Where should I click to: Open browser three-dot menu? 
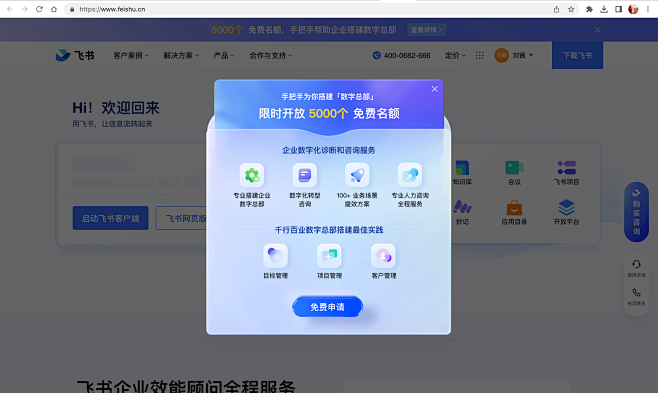point(648,9)
